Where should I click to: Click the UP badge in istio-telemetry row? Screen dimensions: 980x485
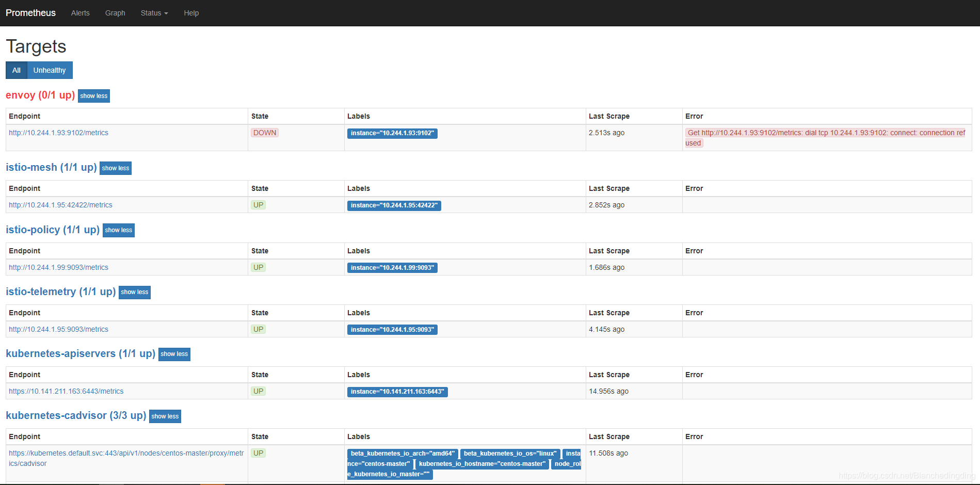click(x=259, y=329)
